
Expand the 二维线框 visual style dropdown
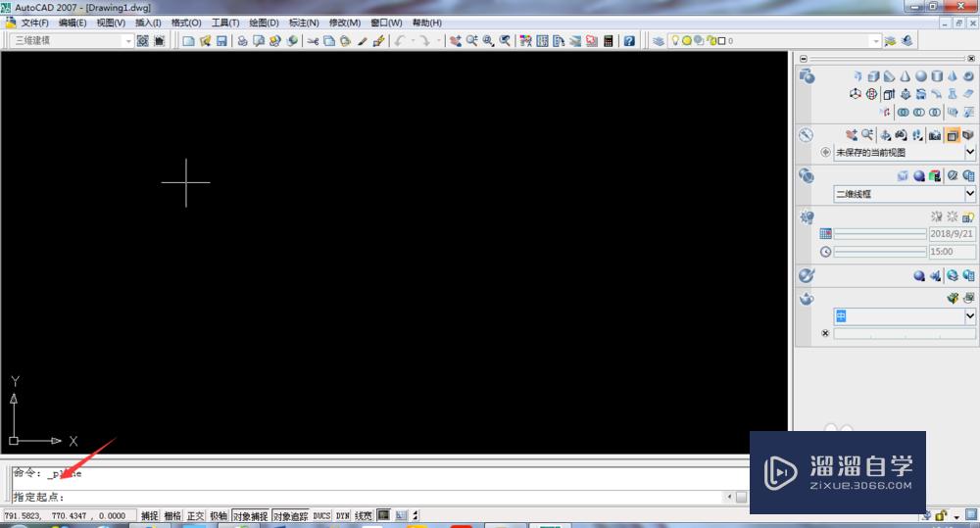tap(970, 194)
